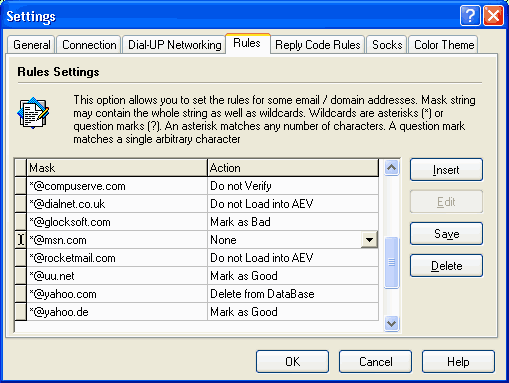
Task: Select the *@yahoo.com mask cell
Action: click(x=117, y=294)
